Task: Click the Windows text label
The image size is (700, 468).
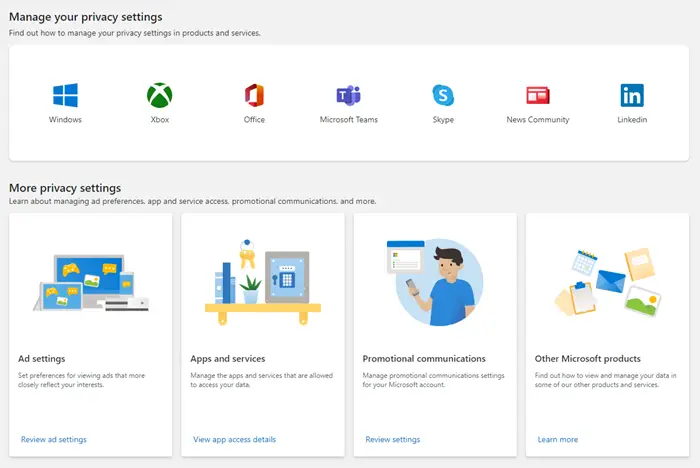Action: pos(65,120)
